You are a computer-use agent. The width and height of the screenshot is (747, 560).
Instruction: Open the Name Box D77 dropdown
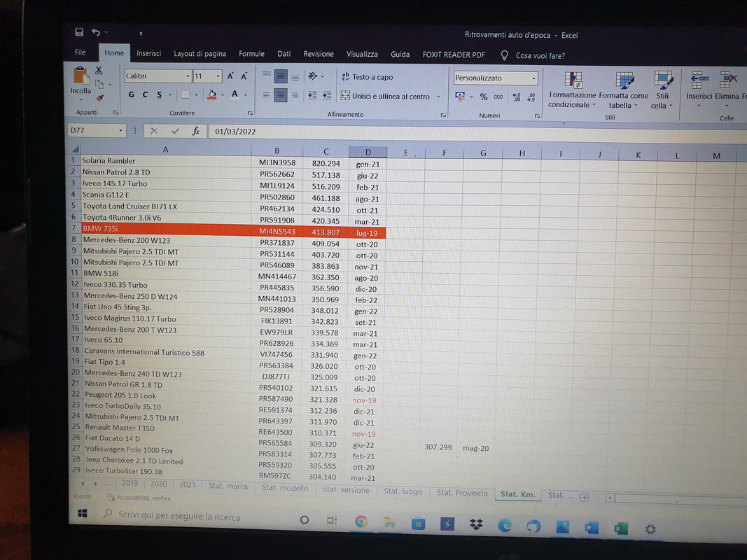pos(120,130)
